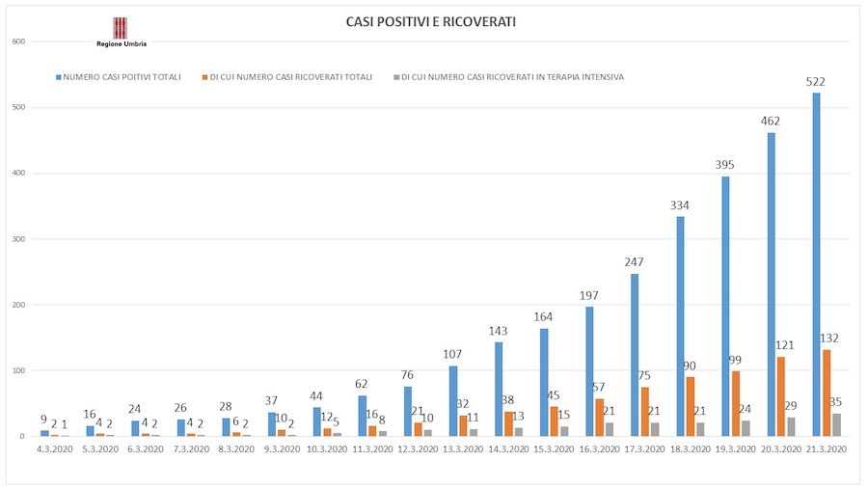868x489 pixels.
Task: Click the y-axis value 300
Action: tap(17, 239)
